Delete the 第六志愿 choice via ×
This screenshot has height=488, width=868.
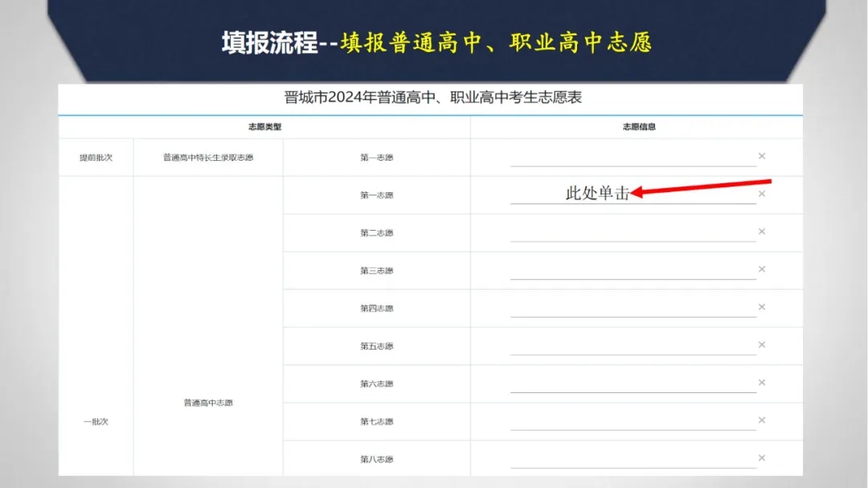pos(761,383)
